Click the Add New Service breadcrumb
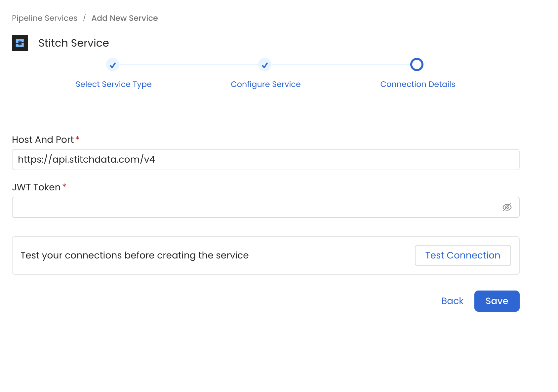Viewport: 558px width, 392px height. click(x=125, y=18)
